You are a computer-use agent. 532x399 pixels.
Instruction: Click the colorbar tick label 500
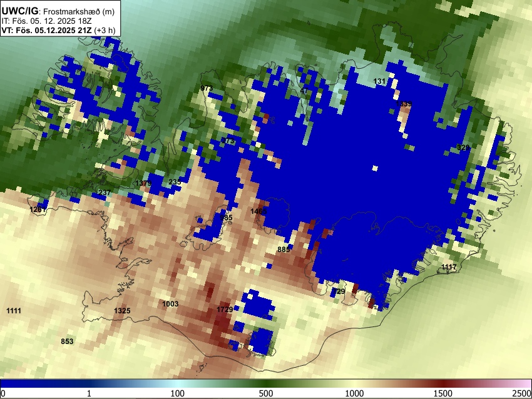[x=266, y=393]
